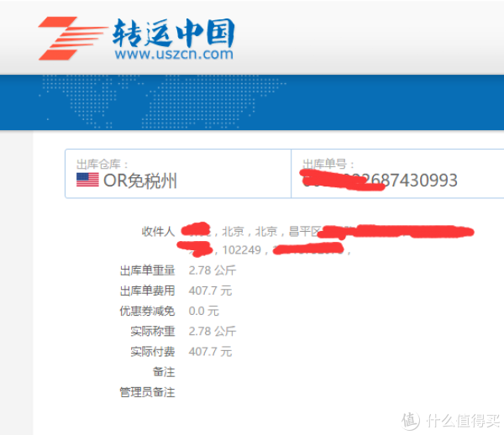
Task: Click the 昌平区 address text
Action: pos(305,231)
